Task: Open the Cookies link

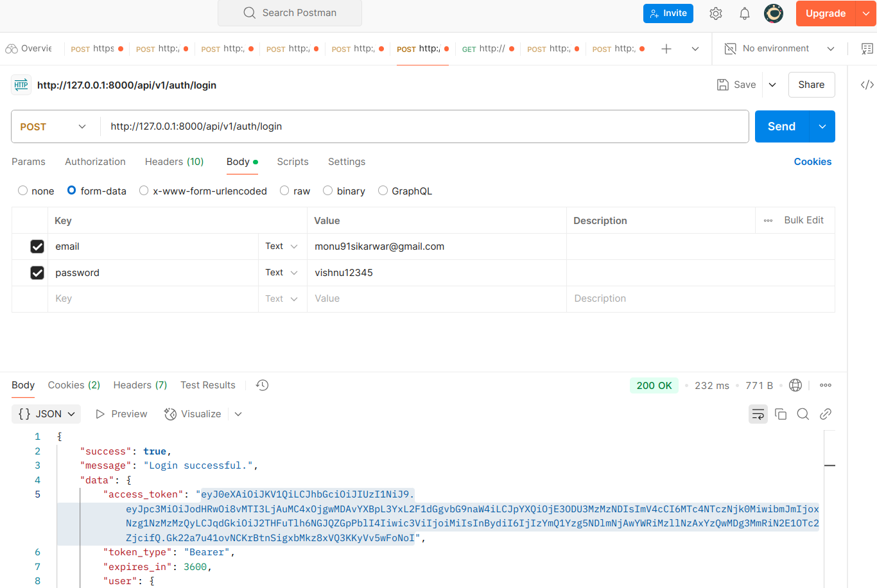Action: click(813, 162)
